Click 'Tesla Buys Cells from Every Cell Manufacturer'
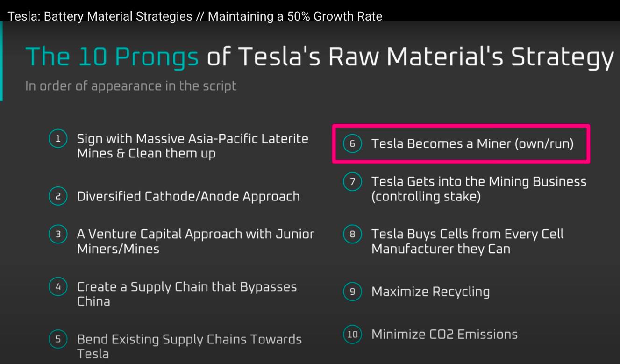Screen dimensions: 620x364 (467, 241)
